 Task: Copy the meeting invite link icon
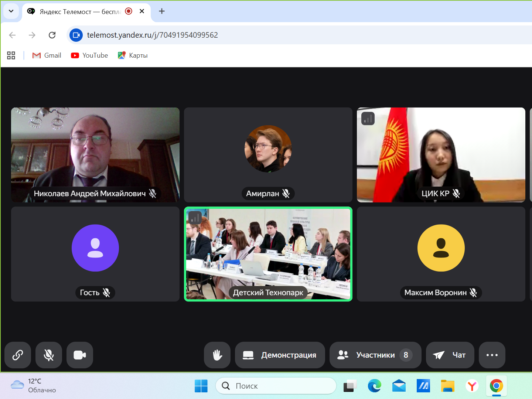click(x=18, y=355)
